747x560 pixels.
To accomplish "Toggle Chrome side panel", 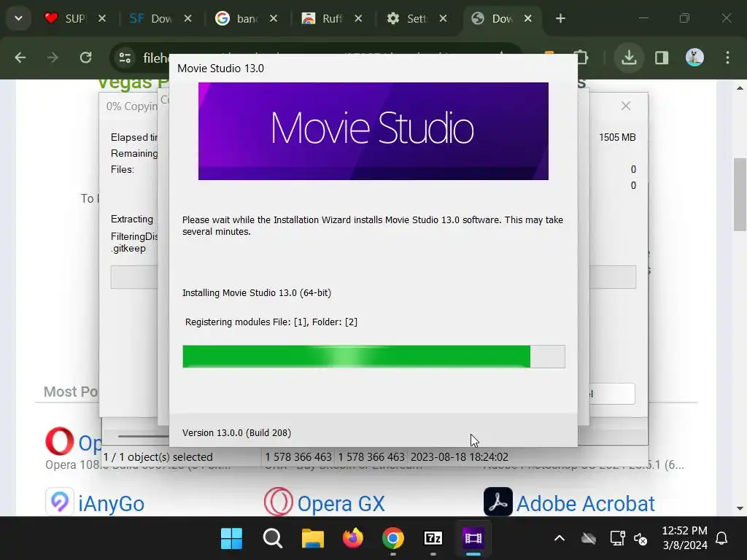I will click(x=662, y=58).
